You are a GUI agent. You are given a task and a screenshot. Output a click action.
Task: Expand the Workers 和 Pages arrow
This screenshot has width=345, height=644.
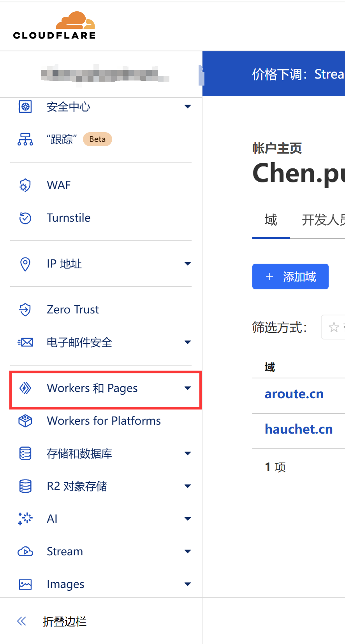coord(188,388)
